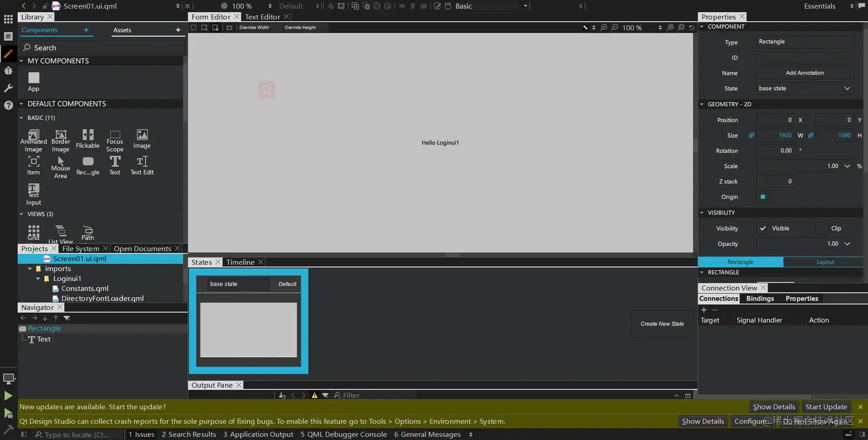Open Projects mode wrench icon
Screen dimensions: 868x440
[8, 88]
